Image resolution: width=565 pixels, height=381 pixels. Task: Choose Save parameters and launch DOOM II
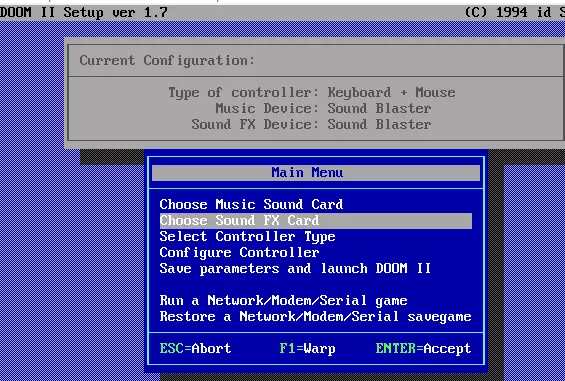point(295,269)
